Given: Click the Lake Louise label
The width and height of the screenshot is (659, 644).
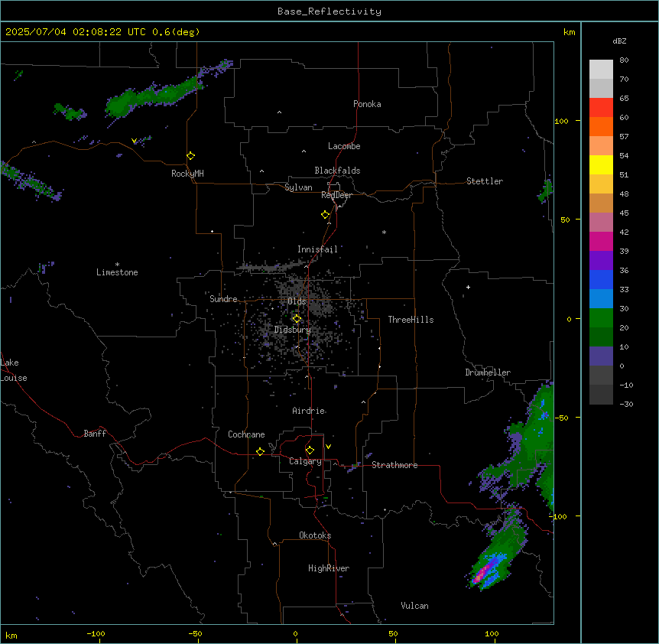Looking at the screenshot, I should (x=14, y=370).
